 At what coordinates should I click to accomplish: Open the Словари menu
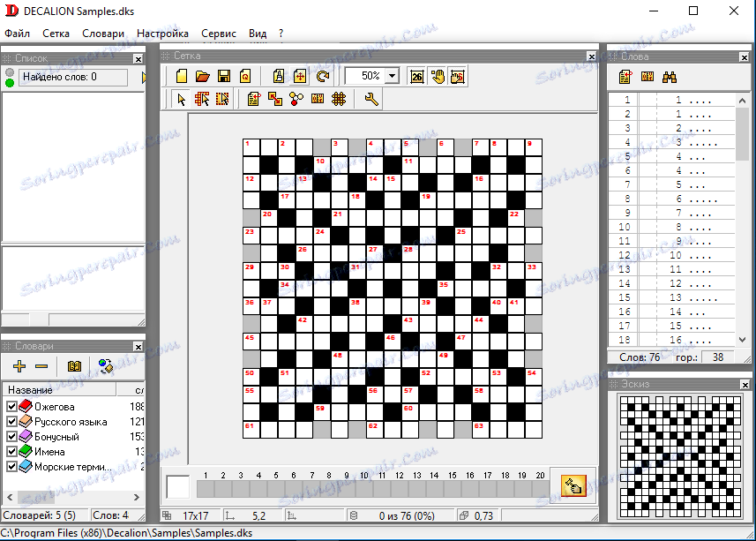[x=103, y=34]
